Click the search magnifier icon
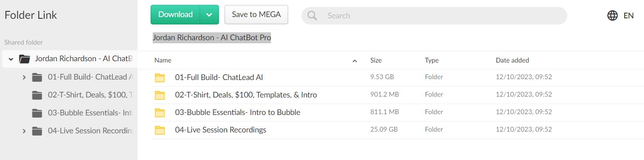Image resolution: width=644 pixels, height=160 pixels. (312, 16)
